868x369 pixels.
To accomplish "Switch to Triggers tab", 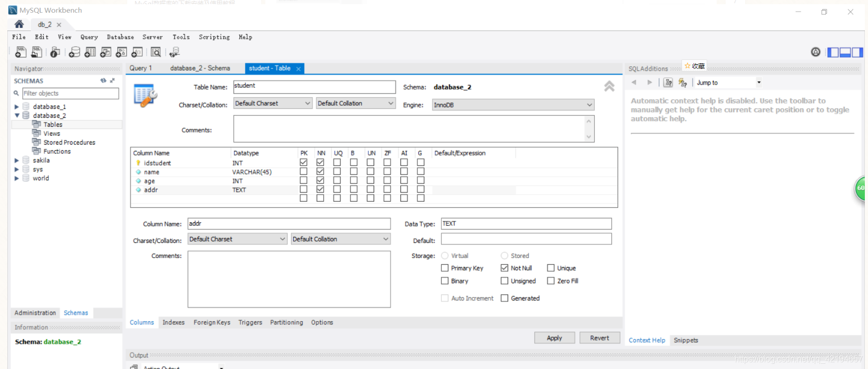I will click(250, 323).
